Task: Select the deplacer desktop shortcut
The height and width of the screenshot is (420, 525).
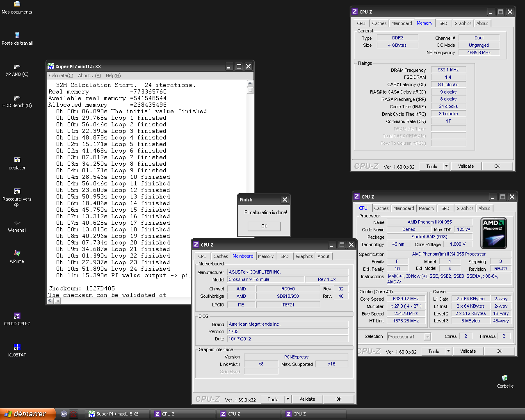Action: tap(17, 164)
